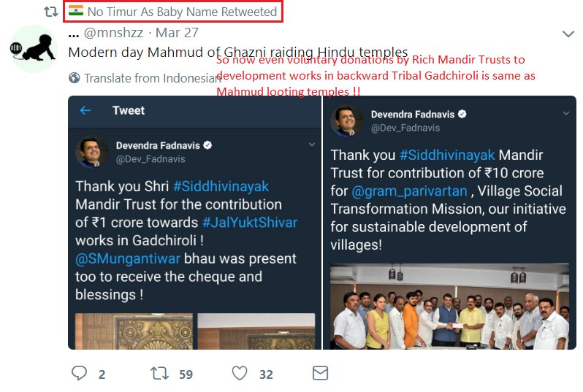Click the @gram_parivartan mention
The width and height of the screenshot is (583, 392).
tap(409, 191)
